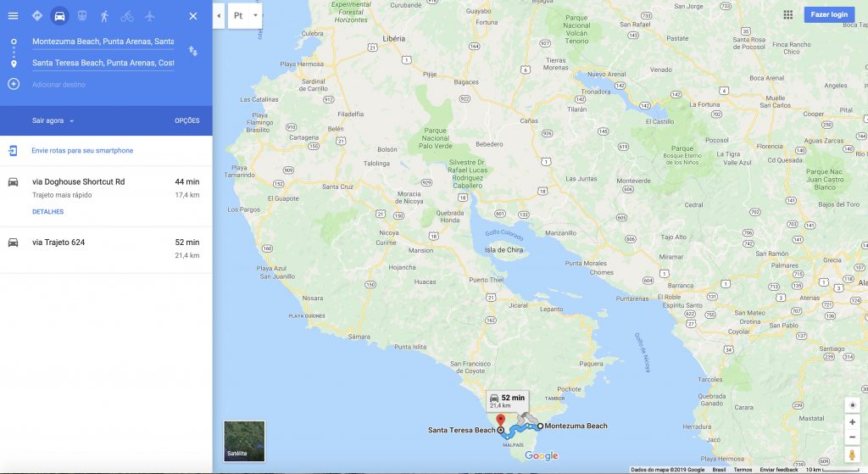The height and width of the screenshot is (474, 868).
Task: Click car icon for Trajeto 624 route
Action: pyautogui.click(x=14, y=242)
